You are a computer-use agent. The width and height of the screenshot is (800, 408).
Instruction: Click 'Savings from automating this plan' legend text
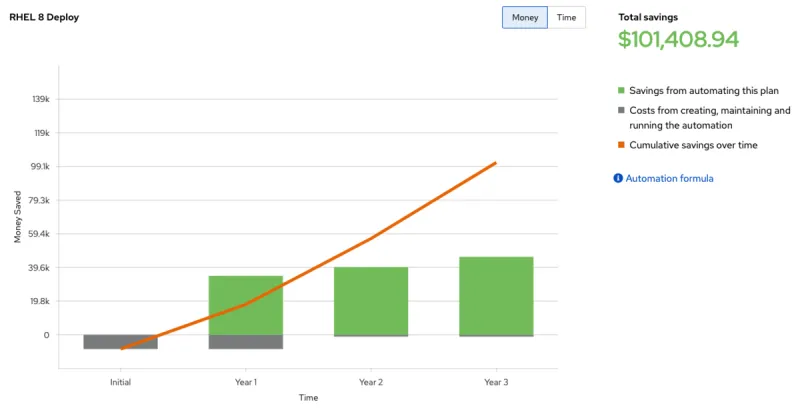pos(704,91)
